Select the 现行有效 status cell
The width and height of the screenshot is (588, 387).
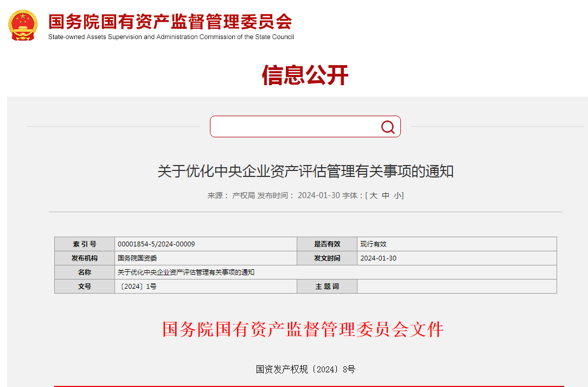(457, 244)
